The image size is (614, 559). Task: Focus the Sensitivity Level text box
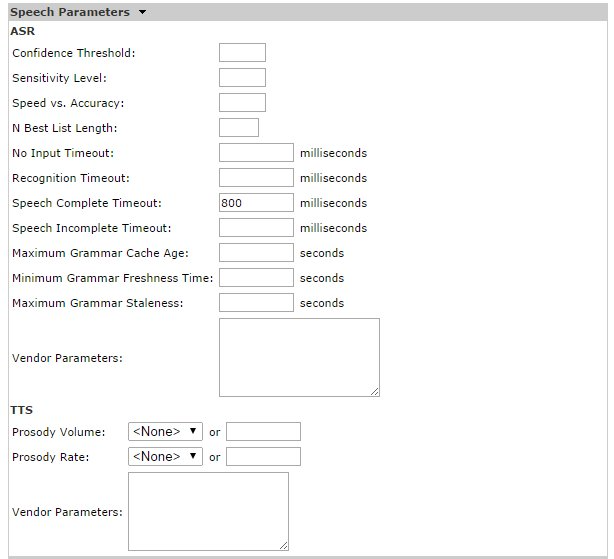[x=242, y=78]
